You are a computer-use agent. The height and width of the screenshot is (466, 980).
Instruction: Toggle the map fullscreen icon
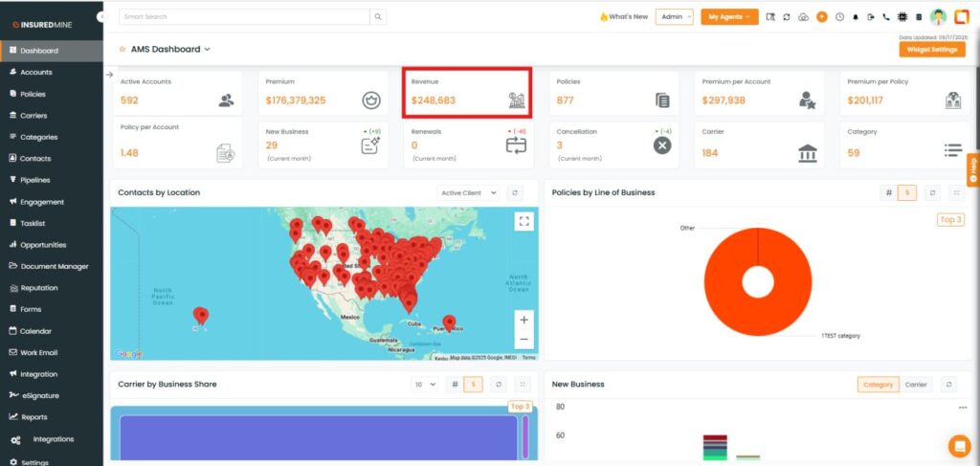pyautogui.click(x=523, y=222)
